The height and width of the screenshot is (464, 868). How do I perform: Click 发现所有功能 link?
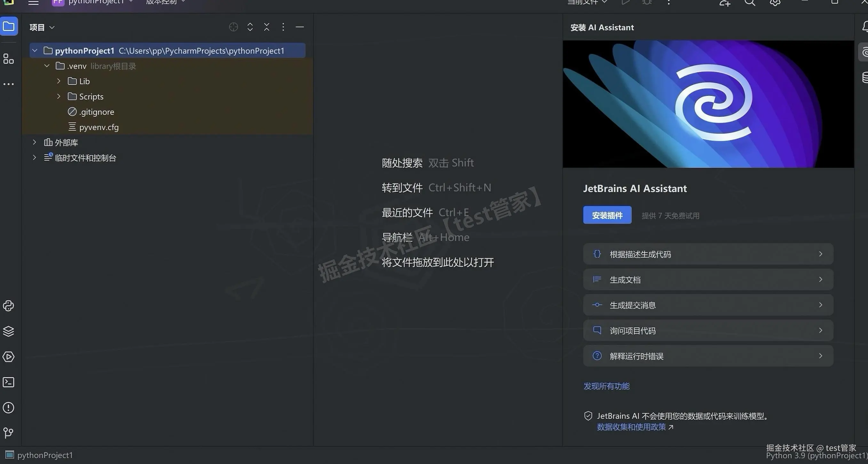click(x=606, y=386)
